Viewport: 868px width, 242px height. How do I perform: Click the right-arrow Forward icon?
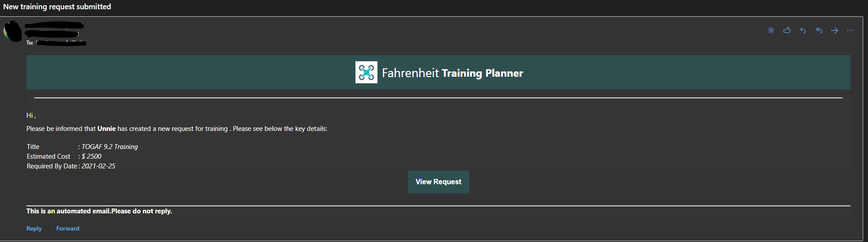[x=835, y=30]
